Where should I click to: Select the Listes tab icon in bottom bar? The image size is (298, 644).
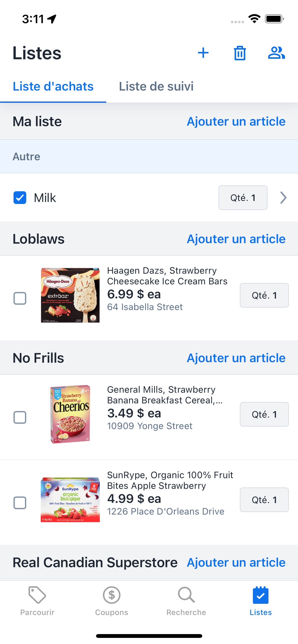(x=261, y=595)
